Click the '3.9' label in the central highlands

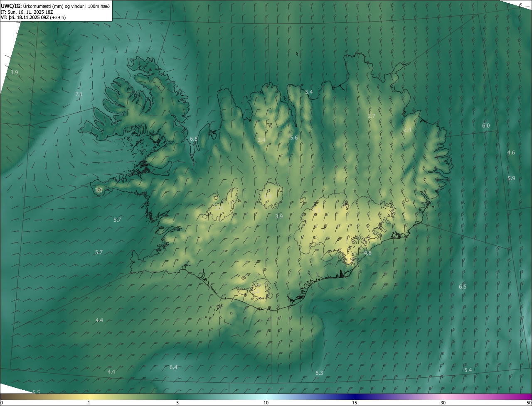click(x=279, y=216)
